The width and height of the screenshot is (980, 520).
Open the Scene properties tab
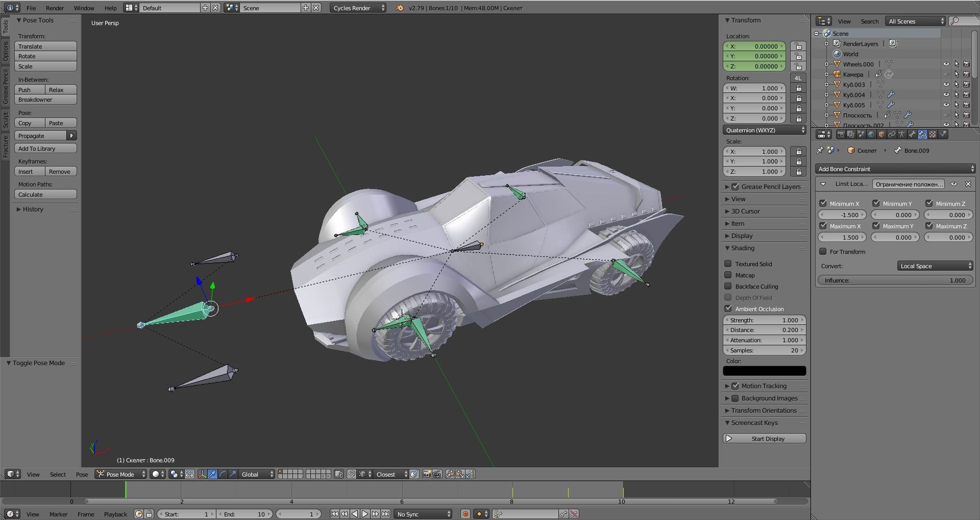coord(862,134)
